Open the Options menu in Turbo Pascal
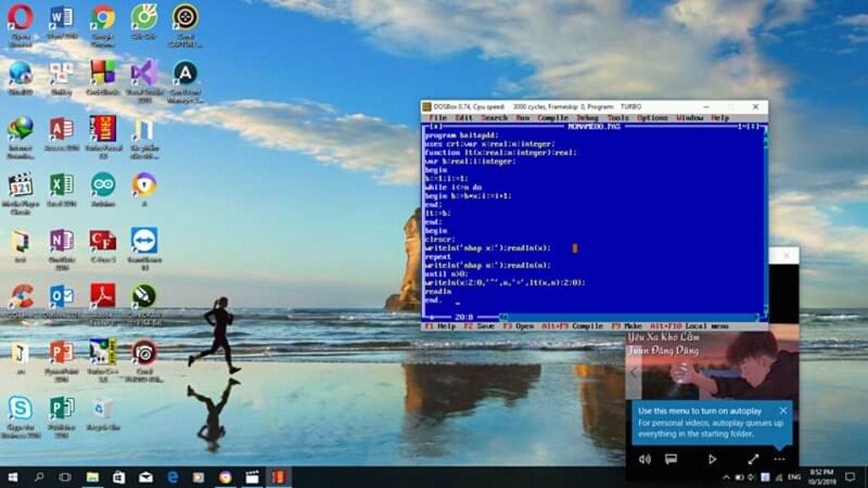 (652, 118)
